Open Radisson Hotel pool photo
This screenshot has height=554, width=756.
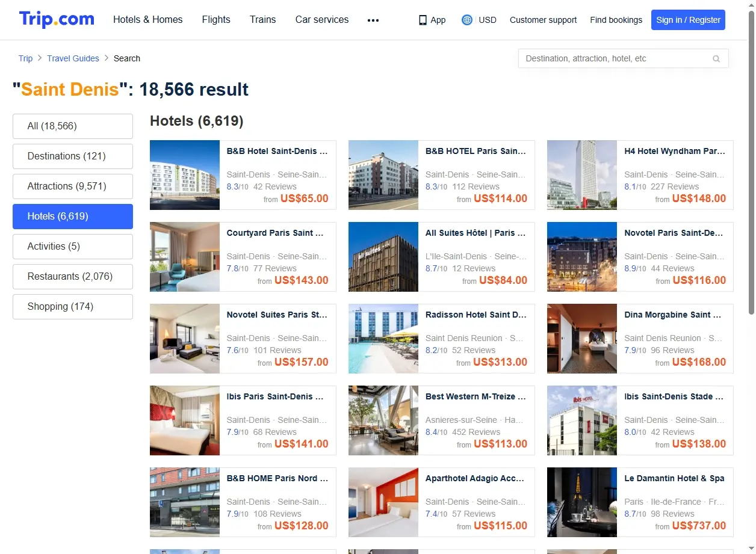tap(383, 339)
